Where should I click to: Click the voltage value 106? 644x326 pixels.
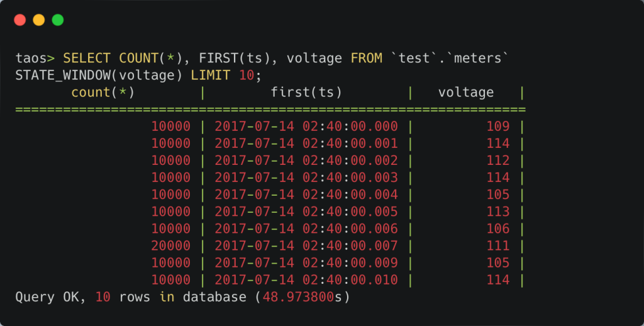498,228
